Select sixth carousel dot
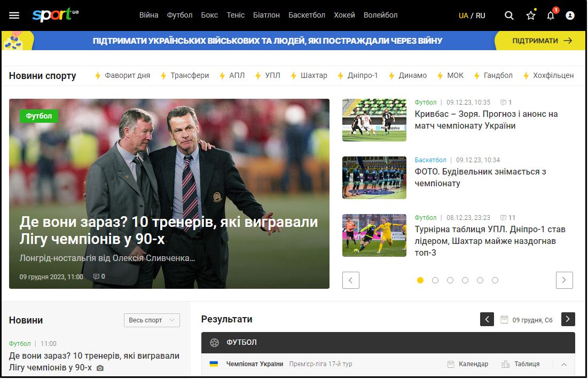The image size is (588, 379). click(495, 280)
